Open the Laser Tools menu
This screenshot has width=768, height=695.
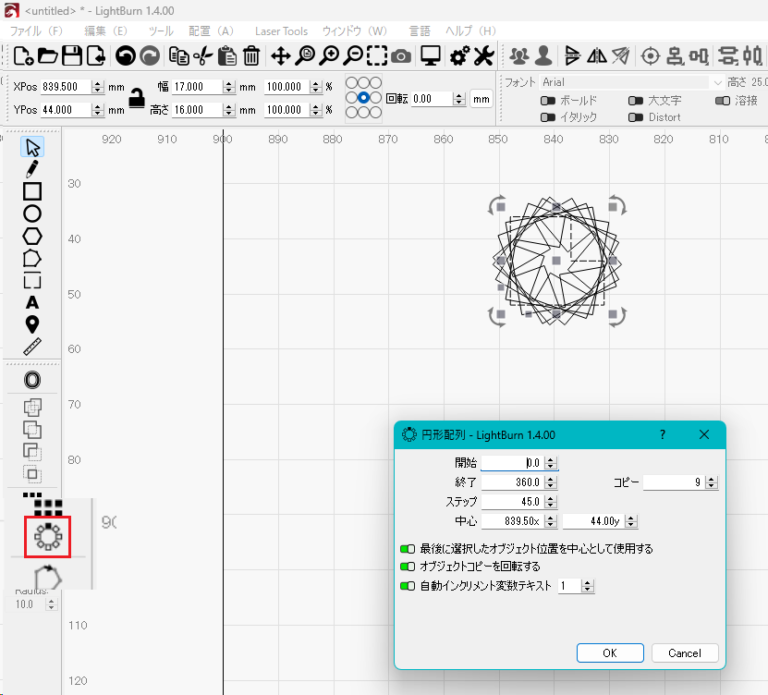(281, 31)
